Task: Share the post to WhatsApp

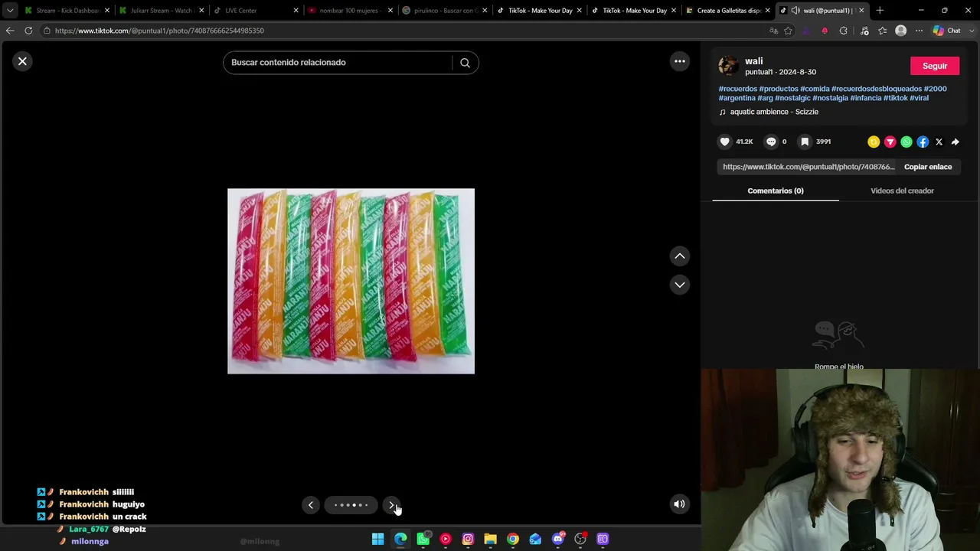Action: click(906, 142)
